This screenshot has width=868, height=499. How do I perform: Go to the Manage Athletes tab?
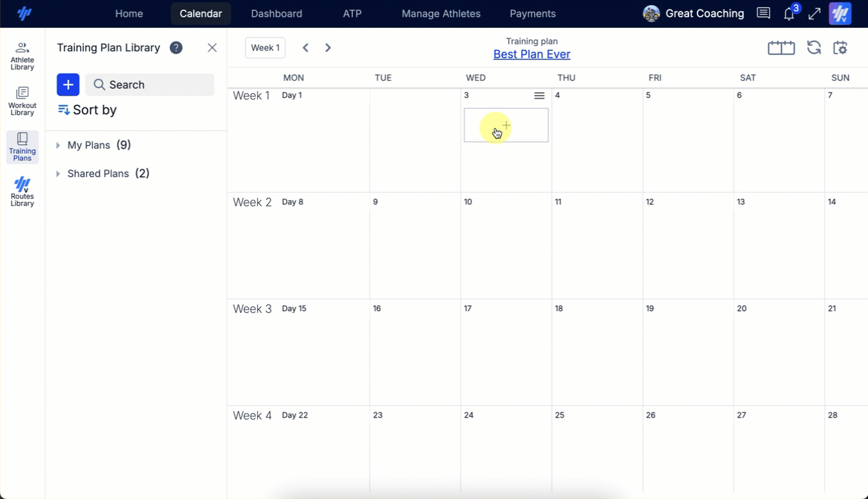click(440, 14)
